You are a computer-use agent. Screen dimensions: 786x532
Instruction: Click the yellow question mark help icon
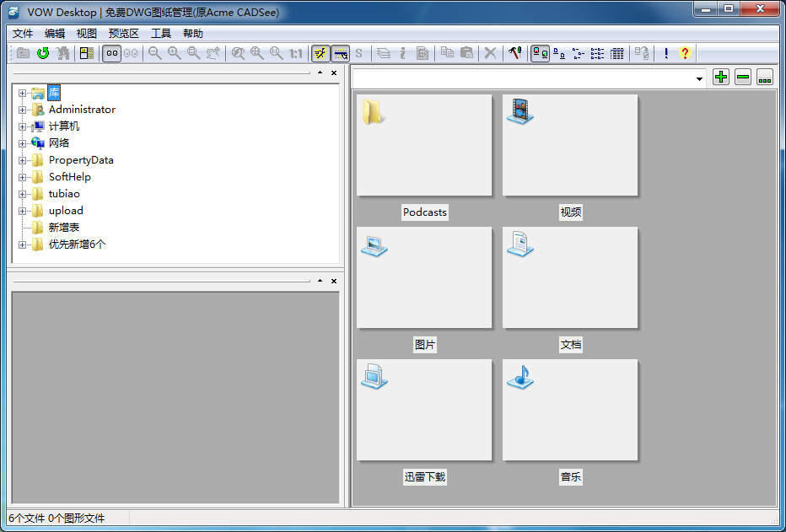point(684,53)
